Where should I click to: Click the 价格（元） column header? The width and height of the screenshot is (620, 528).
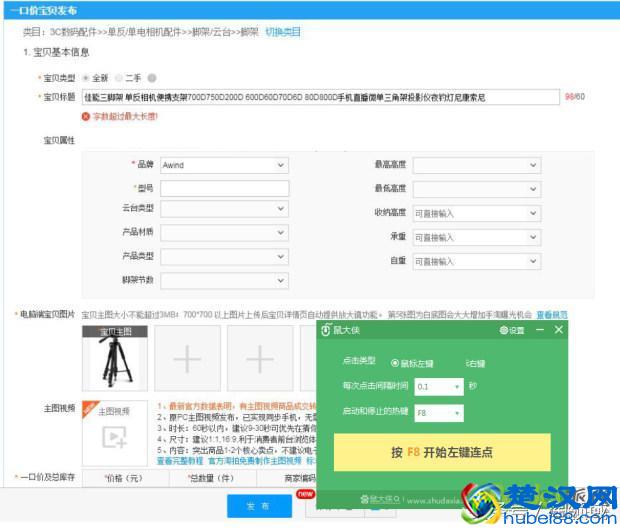coord(124,478)
